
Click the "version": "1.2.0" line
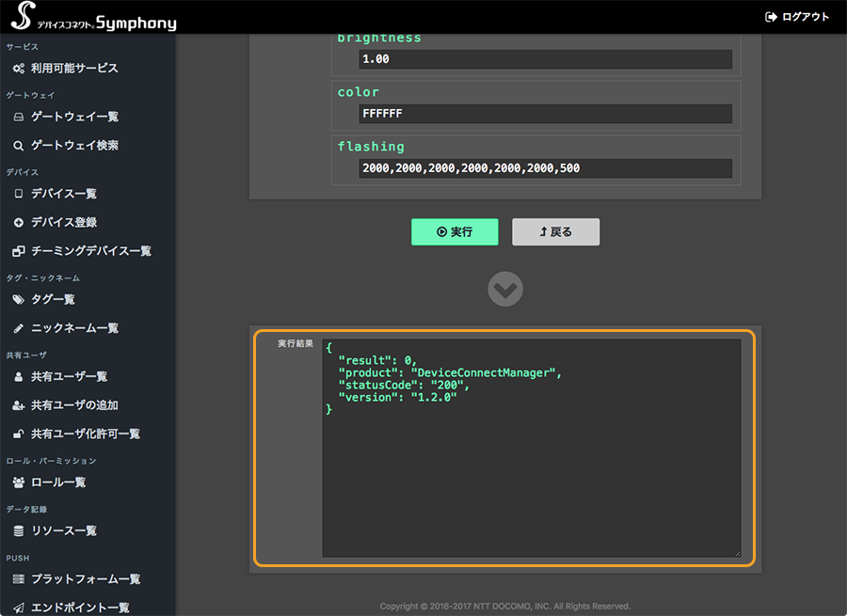(x=397, y=398)
